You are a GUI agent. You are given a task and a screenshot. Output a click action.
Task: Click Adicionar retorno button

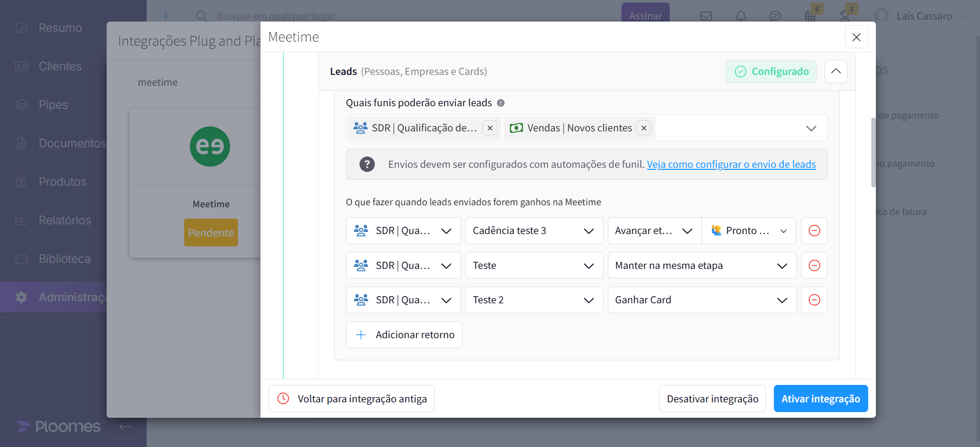tap(404, 335)
